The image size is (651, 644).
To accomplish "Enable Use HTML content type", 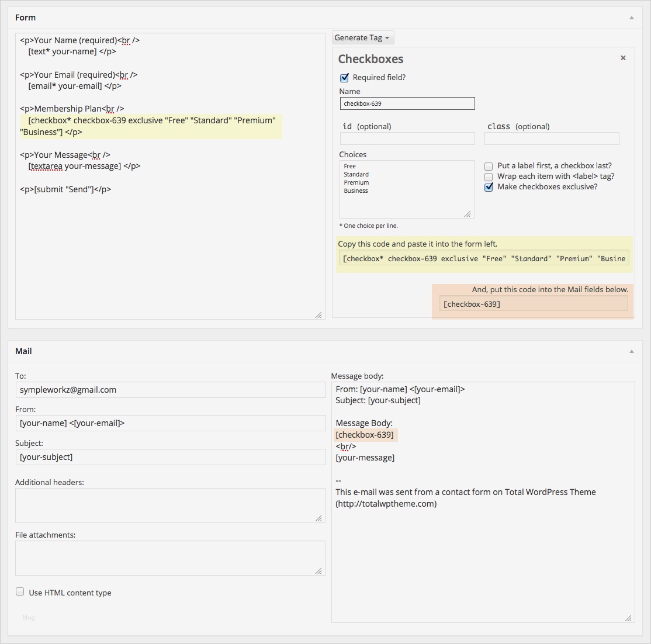I will pos(20,592).
